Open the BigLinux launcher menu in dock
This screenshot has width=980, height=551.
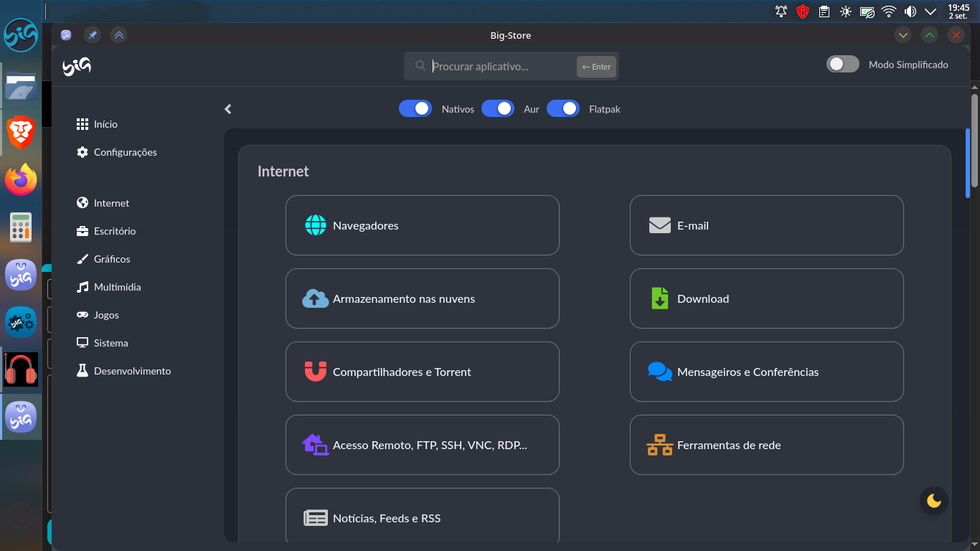pyautogui.click(x=21, y=35)
